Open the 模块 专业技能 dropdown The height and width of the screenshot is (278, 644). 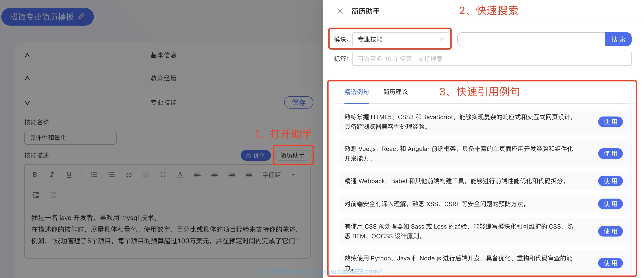[x=400, y=39]
